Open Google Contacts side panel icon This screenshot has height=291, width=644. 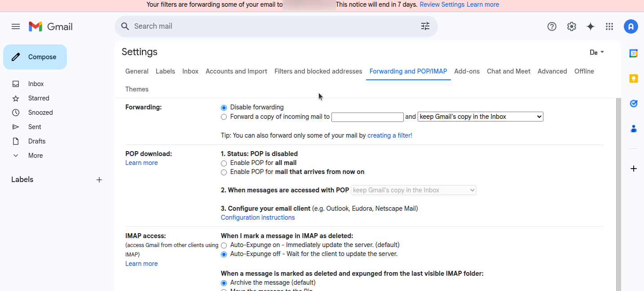click(x=634, y=129)
